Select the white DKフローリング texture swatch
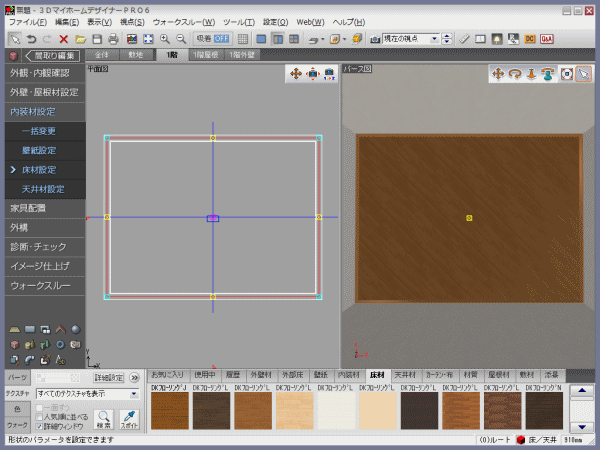The height and width of the screenshot is (450, 600). [x=336, y=410]
